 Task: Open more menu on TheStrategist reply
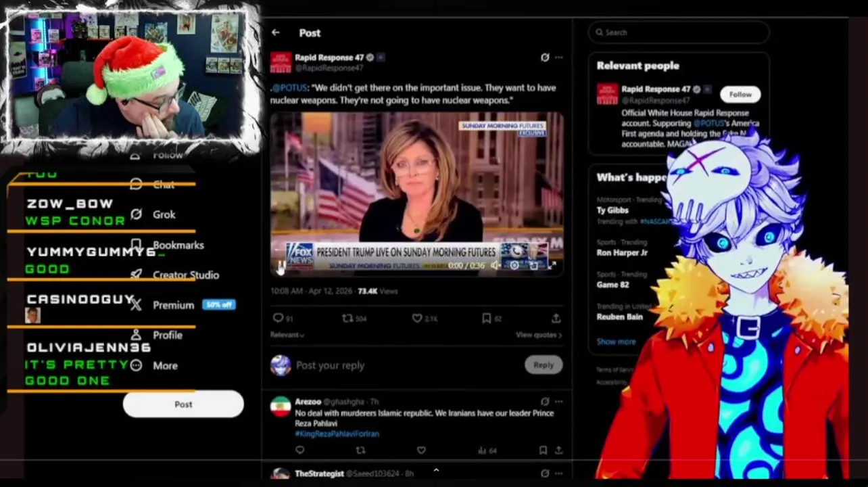(x=558, y=473)
